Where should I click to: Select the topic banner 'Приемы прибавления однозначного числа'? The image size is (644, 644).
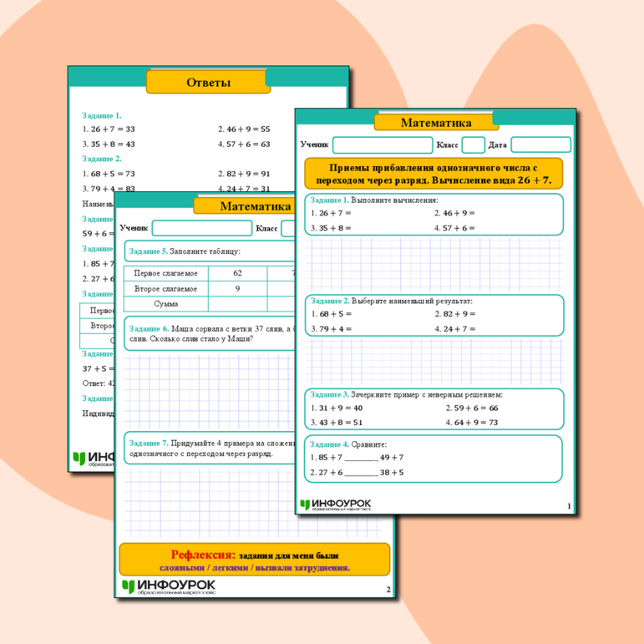pos(434,174)
